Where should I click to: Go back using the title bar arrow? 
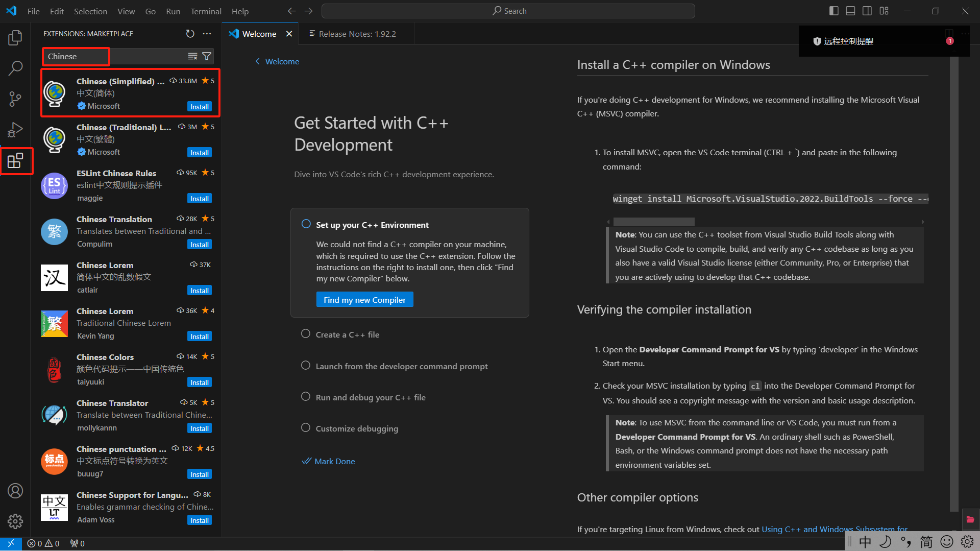pyautogui.click(x=291, y=11)
